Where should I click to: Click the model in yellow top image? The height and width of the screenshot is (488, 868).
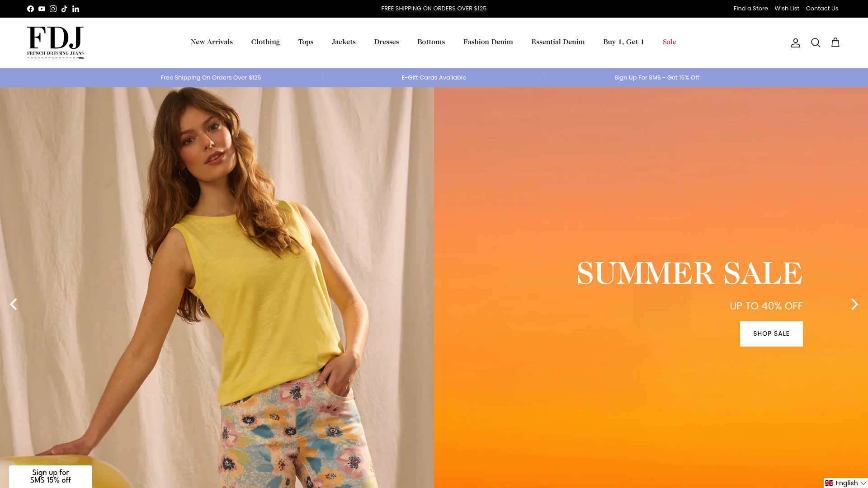pos(217,288)
